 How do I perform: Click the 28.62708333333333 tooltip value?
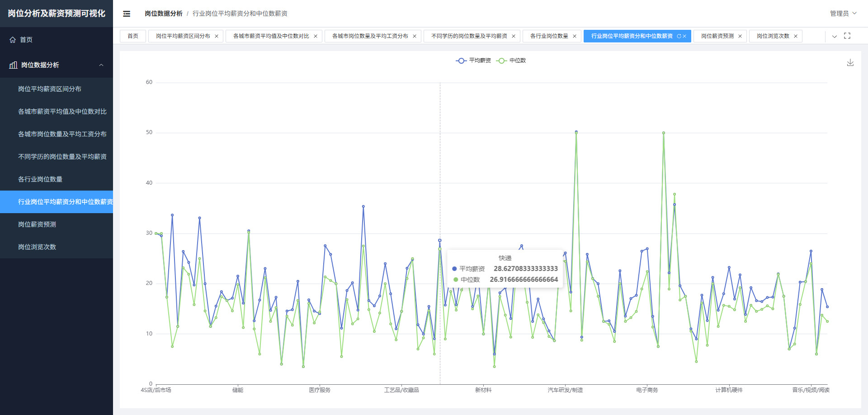(x=526, y=269)
